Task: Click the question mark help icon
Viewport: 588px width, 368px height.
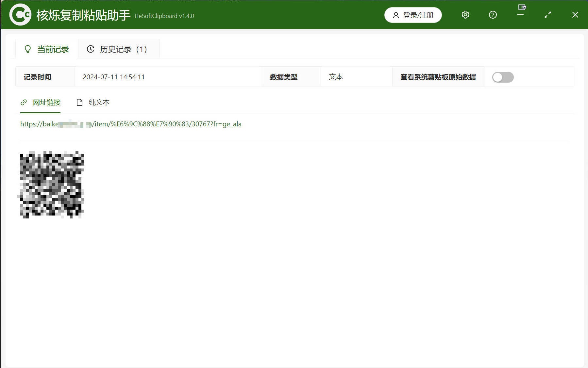Action: click(x=493, y=15)
